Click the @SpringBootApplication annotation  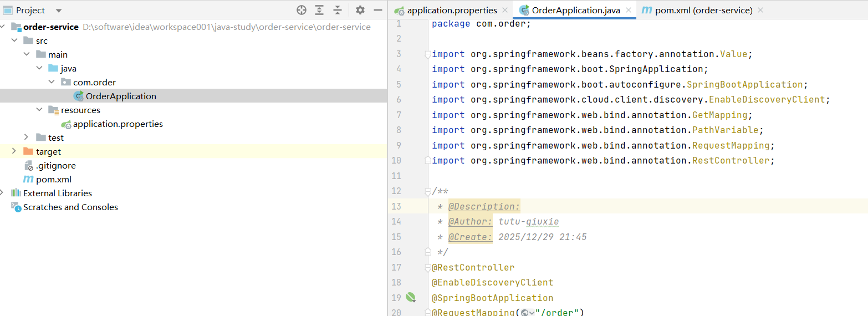[493, 298]
